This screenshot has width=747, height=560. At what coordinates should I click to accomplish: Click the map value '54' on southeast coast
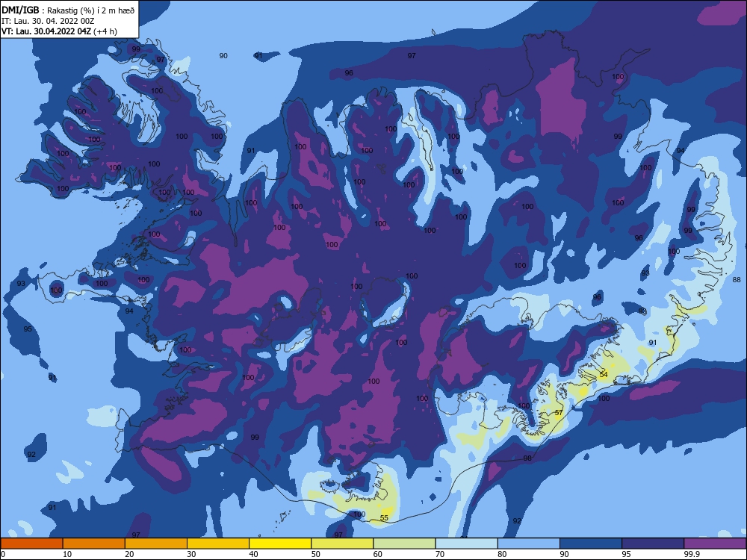point(604,374)
